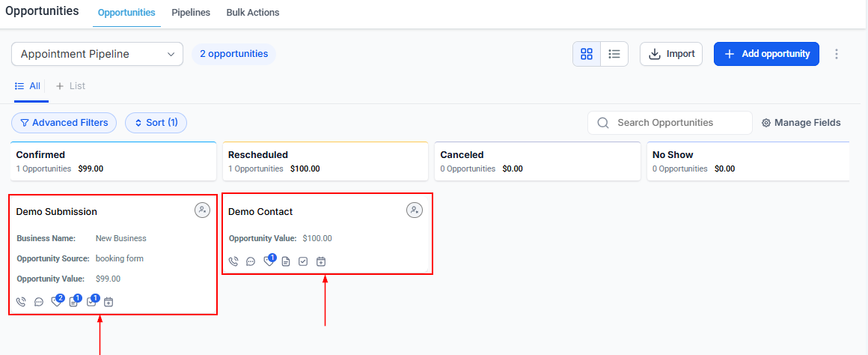The image size is (868, 355).
Task: Click the booking form source text
Action: point(120,258)
